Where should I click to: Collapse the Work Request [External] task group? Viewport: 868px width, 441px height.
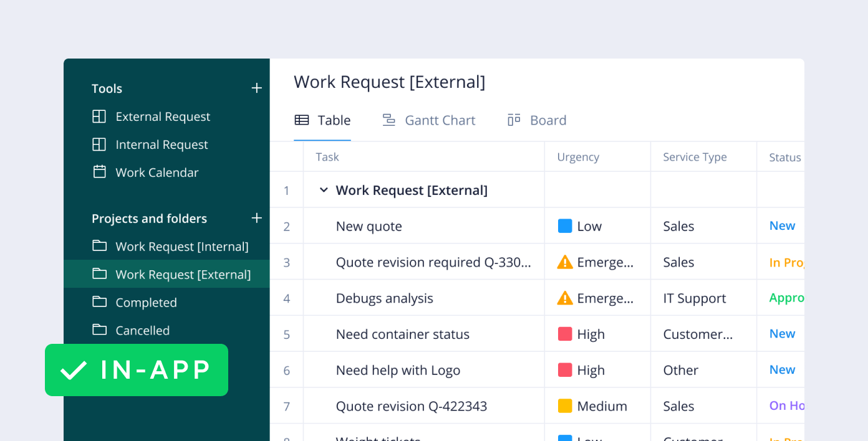tap(323, 189)
